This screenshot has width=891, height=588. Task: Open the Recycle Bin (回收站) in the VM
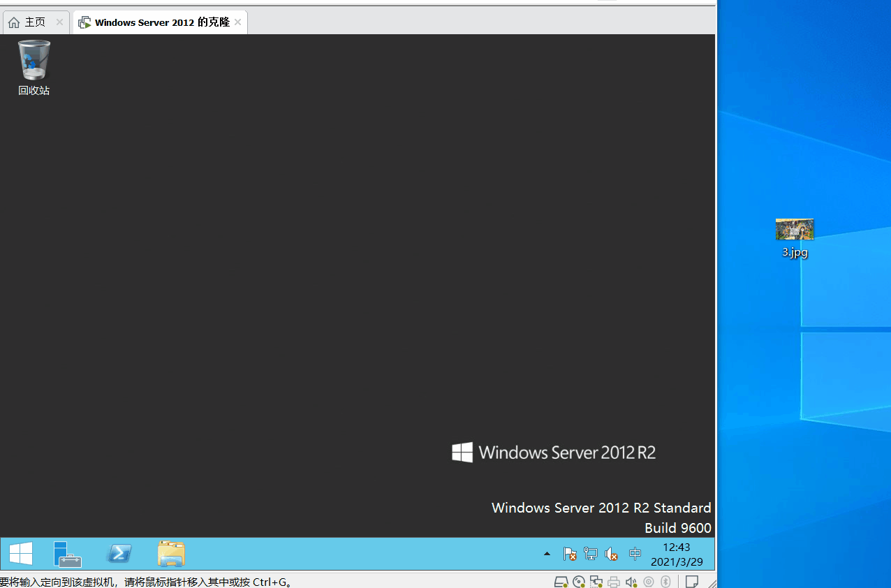(x=34, y=67)
